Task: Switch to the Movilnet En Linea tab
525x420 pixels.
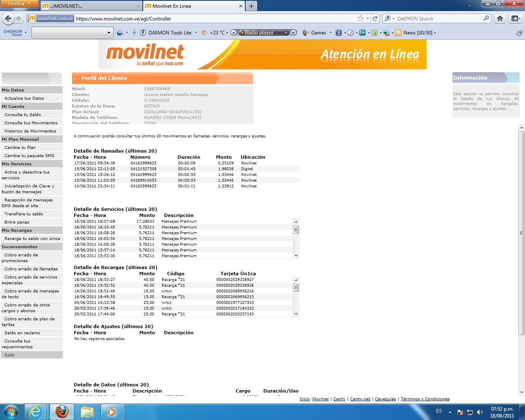Action: click(x=194, y=6)
